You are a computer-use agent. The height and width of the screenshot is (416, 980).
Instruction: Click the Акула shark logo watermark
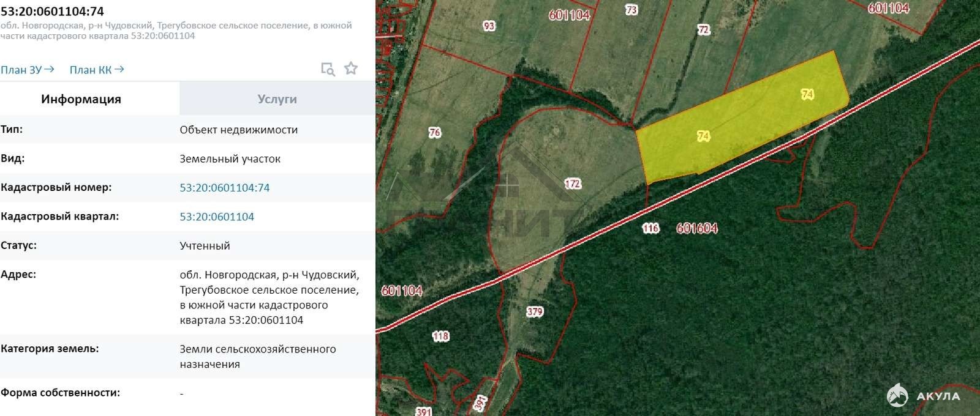[x=924, y=396]
